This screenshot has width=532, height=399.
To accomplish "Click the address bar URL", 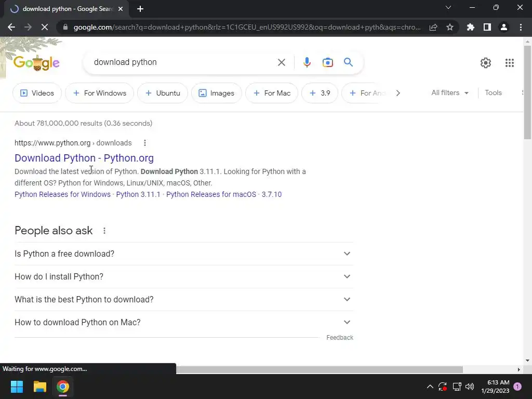I will 247,27.
